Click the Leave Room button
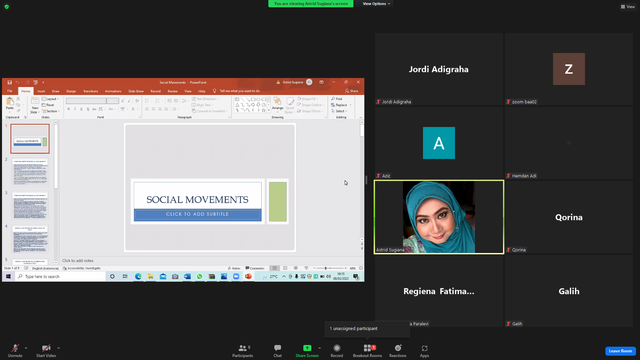 coord(620,351)
